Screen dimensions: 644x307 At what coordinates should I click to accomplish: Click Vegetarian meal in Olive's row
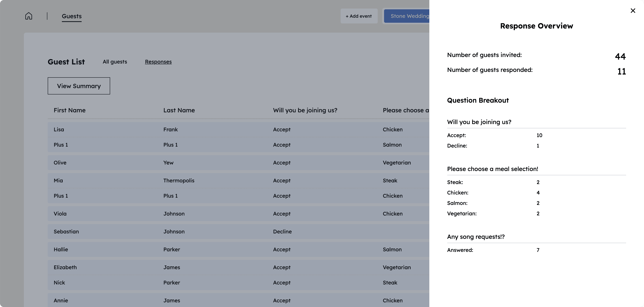[397, 162]
